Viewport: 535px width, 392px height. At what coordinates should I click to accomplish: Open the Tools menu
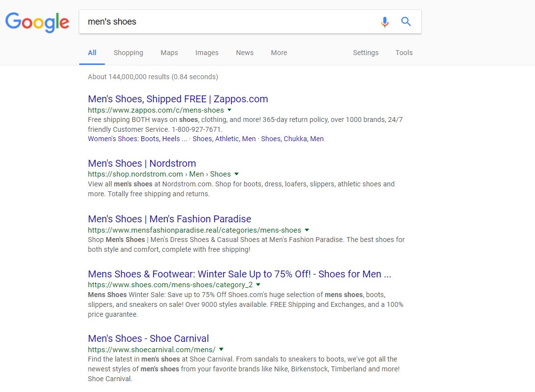pos(404,53)
